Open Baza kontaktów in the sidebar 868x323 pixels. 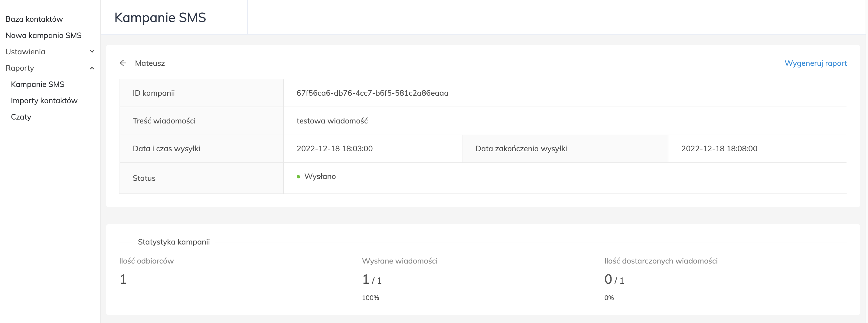(x=34, y=19)
